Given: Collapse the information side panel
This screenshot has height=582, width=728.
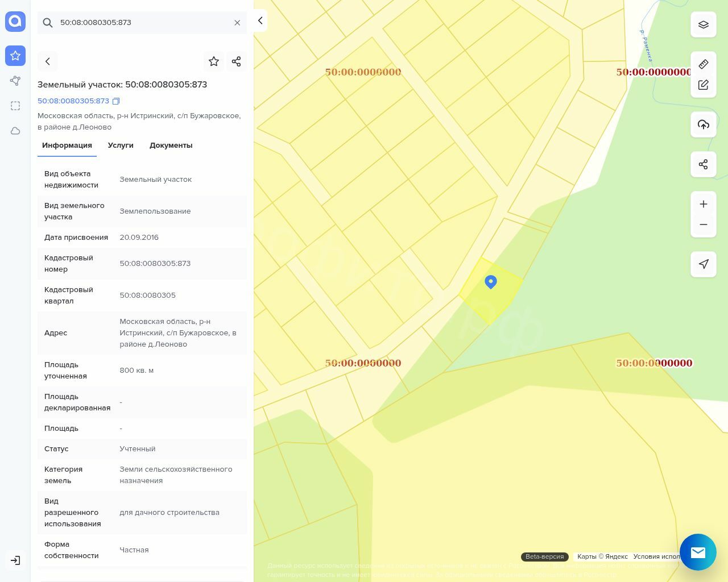Looking at the screenshot, I should pos(260,21).
